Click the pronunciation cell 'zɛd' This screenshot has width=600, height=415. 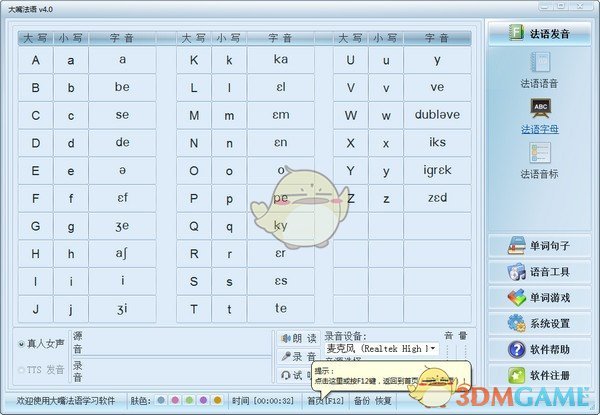437,198
